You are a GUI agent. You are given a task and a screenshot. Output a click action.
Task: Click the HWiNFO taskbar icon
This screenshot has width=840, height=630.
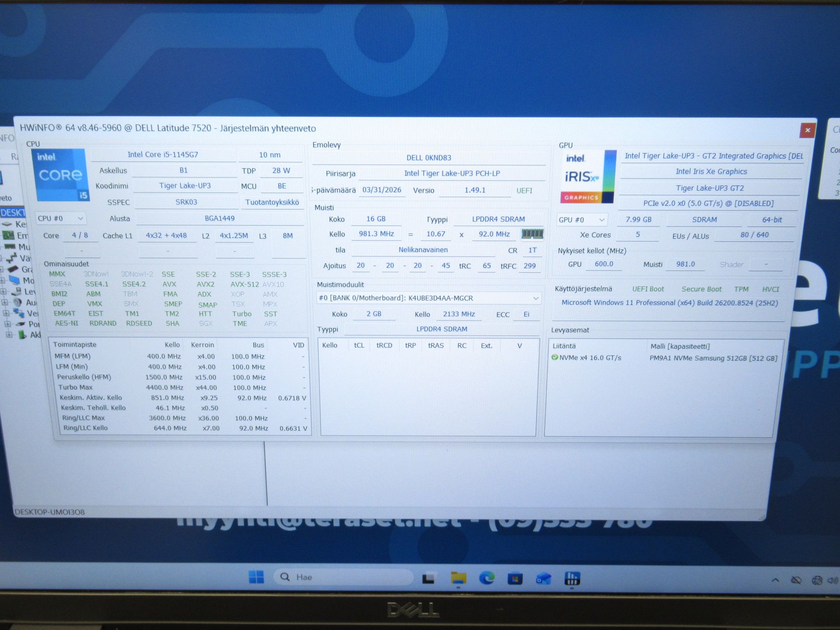pos(572,579)
